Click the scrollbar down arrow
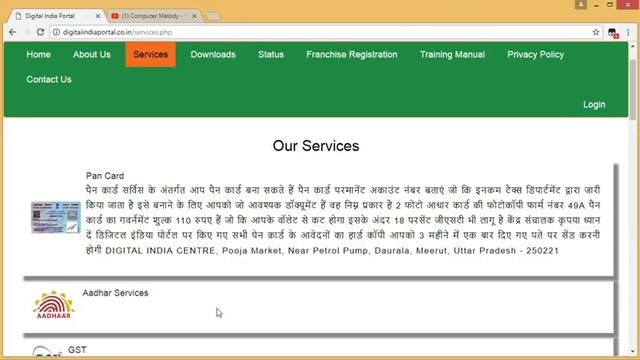The width and height of the screenshot is (640, 360). click(633, 351)
